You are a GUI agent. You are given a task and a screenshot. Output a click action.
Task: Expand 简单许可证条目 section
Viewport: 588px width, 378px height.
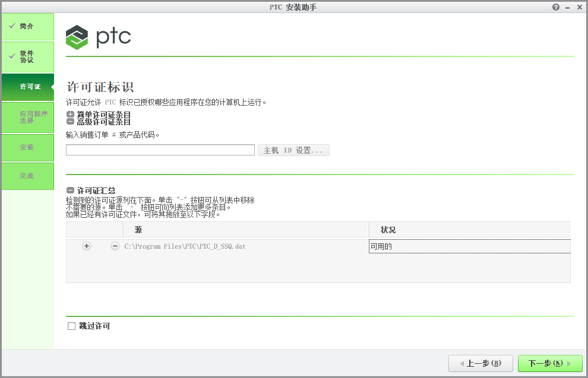point(70,115)
